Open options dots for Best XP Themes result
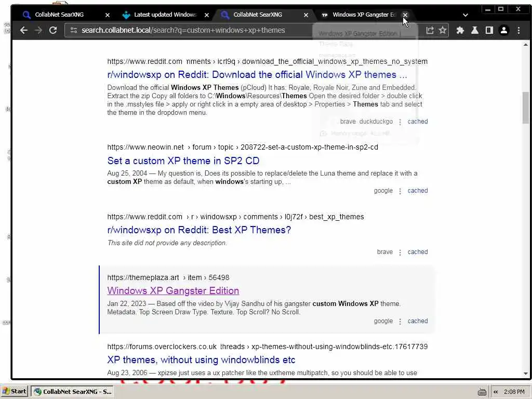Viewport: 532px width, 399px height. (400, 252)
